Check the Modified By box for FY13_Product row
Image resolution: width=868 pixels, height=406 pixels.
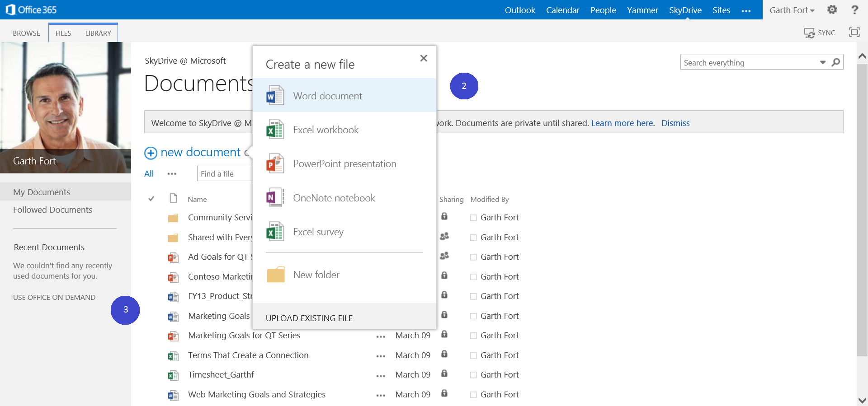click(x=473, y=296)
